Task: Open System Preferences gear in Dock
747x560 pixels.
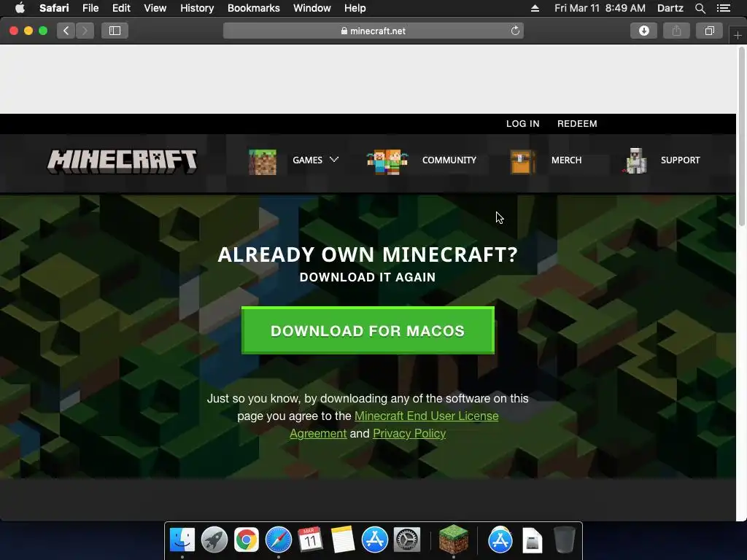Action: click(407, 540)
